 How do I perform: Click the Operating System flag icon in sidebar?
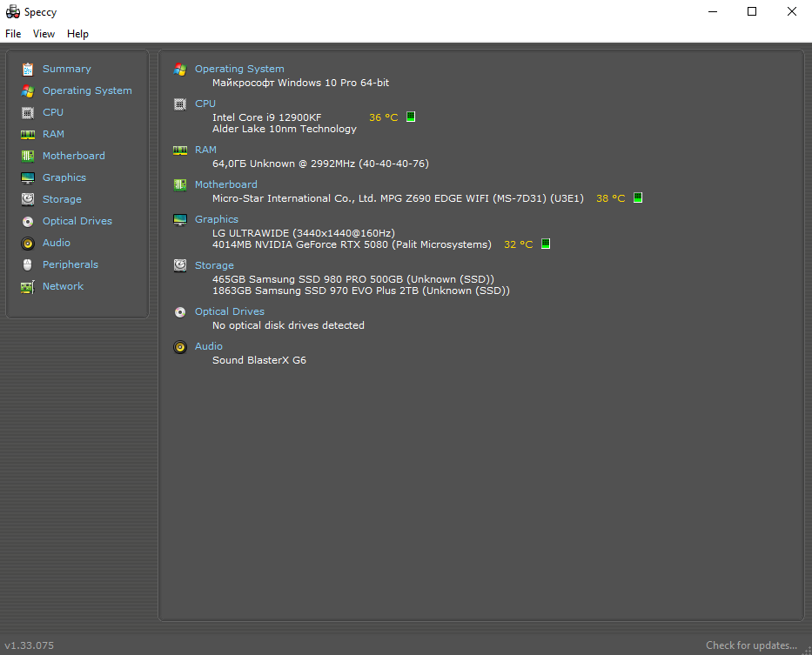(x=28, y=91)
